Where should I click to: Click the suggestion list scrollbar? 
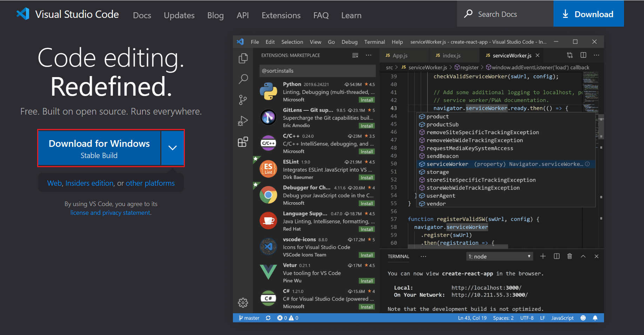click(x=601, y=127)
